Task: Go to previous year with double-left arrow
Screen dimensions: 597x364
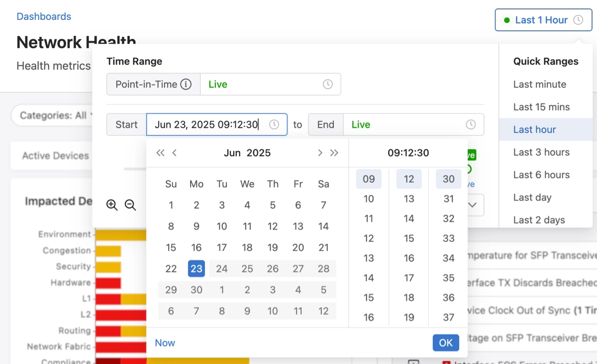Action: point(160,153)
